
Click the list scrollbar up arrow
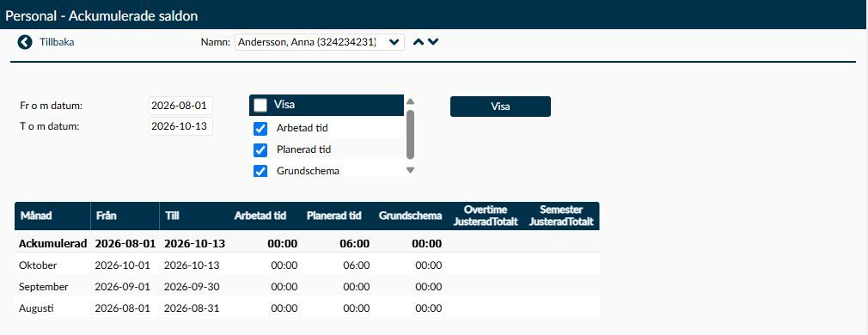coord(410,101)
